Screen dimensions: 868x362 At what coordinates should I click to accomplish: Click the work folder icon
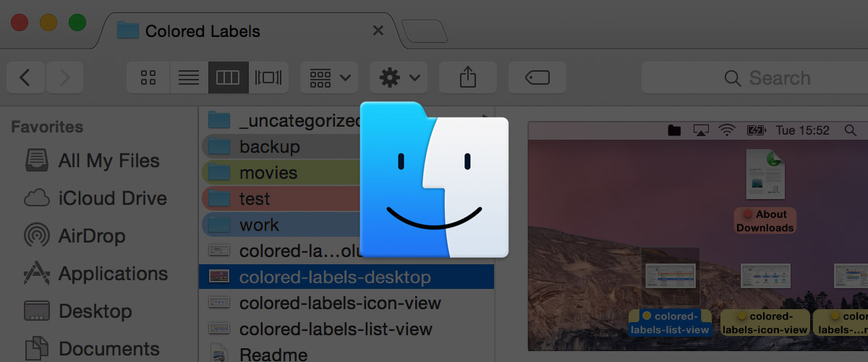pyautogui.click(x=218, y=224)
